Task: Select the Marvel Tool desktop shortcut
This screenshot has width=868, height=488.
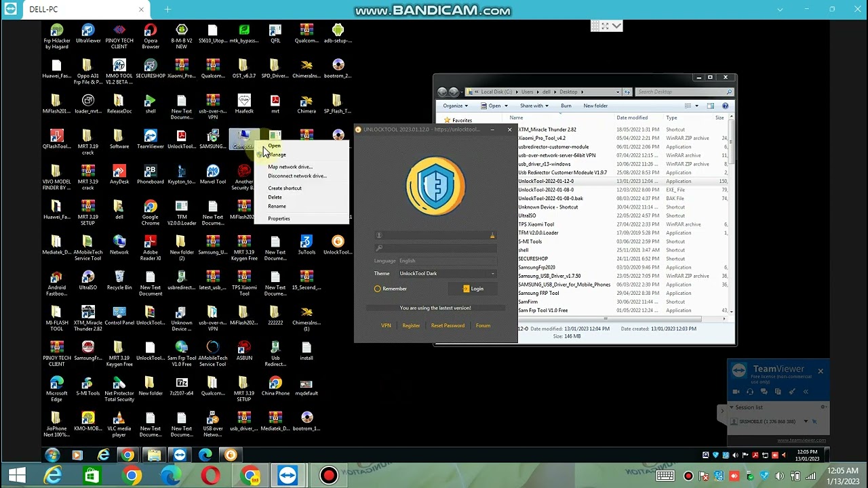Action: pyautogui.click(x=213, y=175)
